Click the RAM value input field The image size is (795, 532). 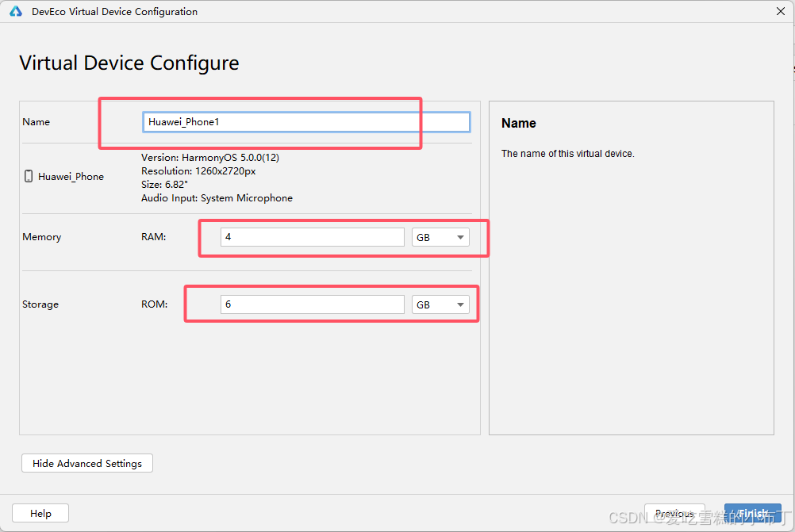point(313,237)
